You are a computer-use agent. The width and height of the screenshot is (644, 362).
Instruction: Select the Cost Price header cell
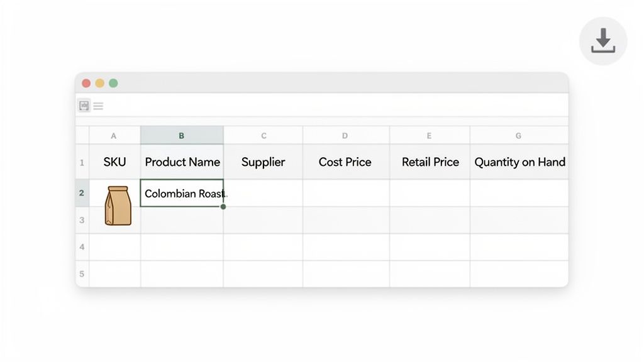pyautogui.click(x=345, y=162)
